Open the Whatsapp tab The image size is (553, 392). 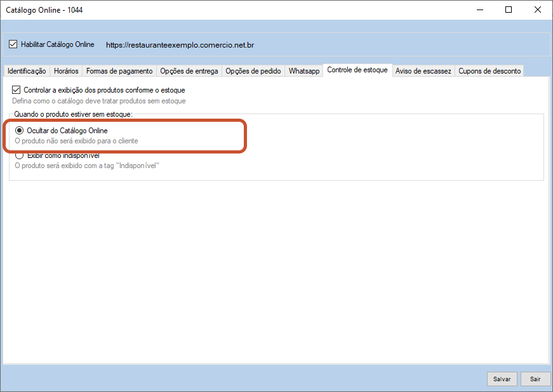pyautogui.click(x=304, y=71)
